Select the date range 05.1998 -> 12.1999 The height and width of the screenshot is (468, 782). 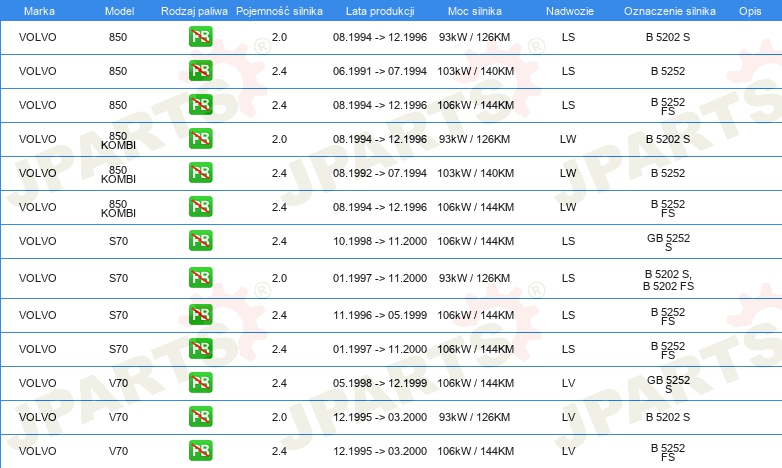point(380,383)
